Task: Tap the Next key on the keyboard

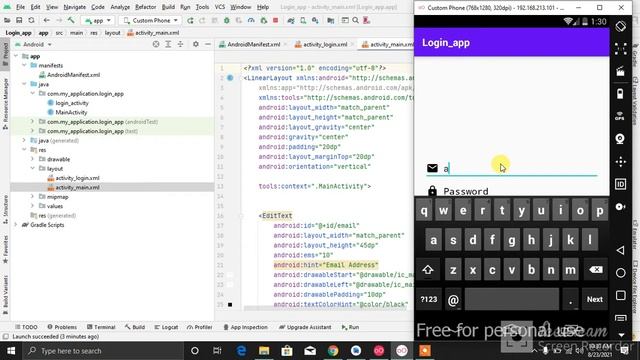Action: [595, 299]
